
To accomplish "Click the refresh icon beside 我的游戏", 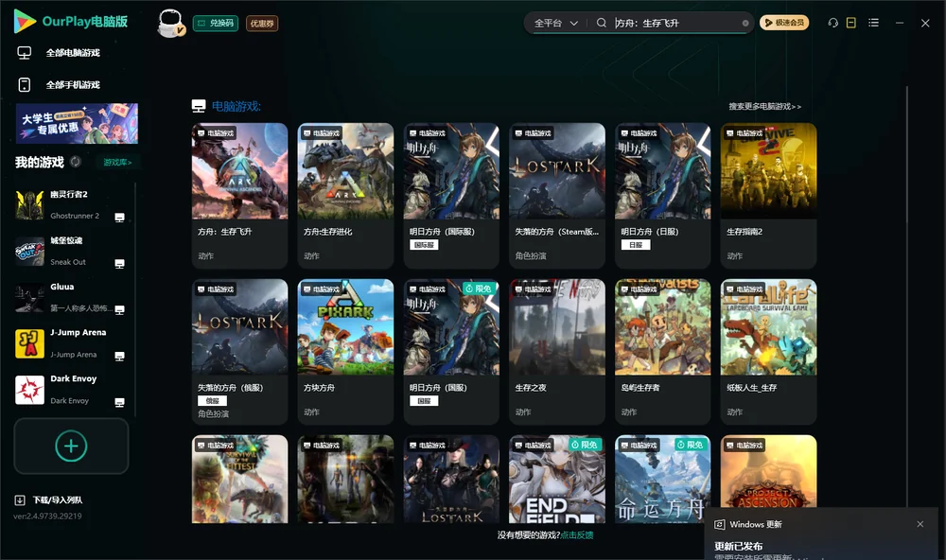I will pos(76,162).
